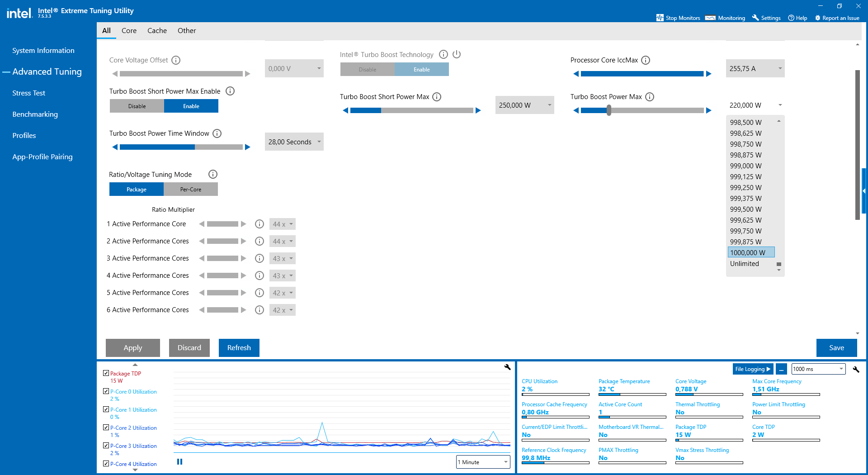Click Turbo Boost Power Time Window slider track

pyautogui.click(x=181, y=147)
